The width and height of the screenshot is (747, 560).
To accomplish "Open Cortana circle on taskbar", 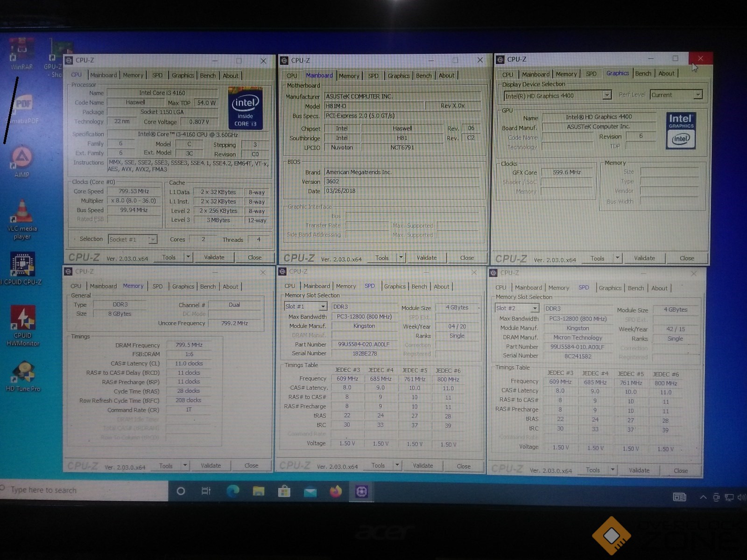I will (x=181, y=491).
